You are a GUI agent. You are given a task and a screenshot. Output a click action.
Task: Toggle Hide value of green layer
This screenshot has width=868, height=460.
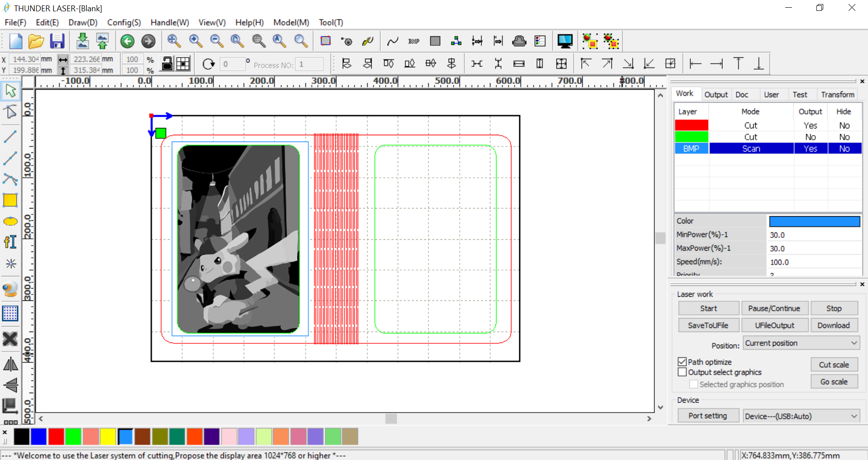[x=844, y=137]
